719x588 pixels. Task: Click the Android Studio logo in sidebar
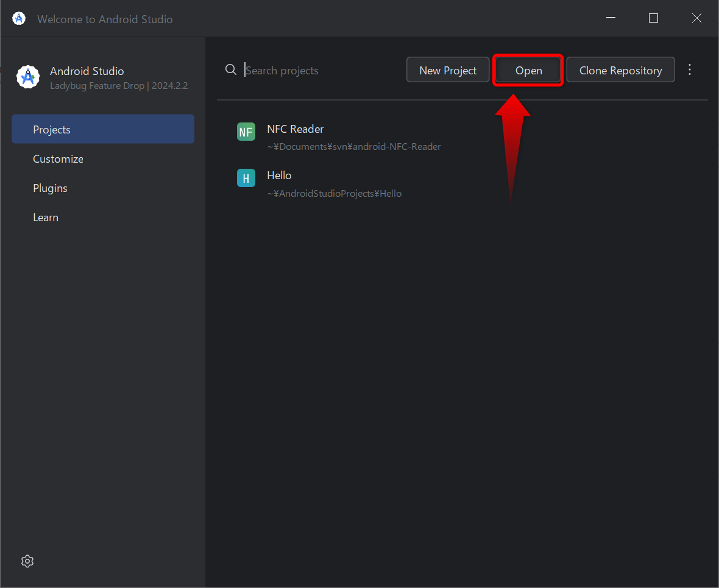(x=28, y=77)
